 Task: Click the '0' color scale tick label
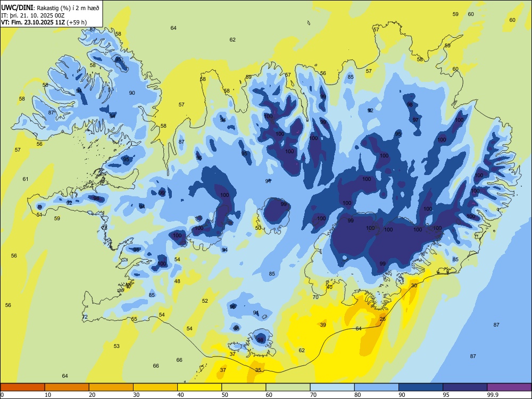tap(2, 395)
